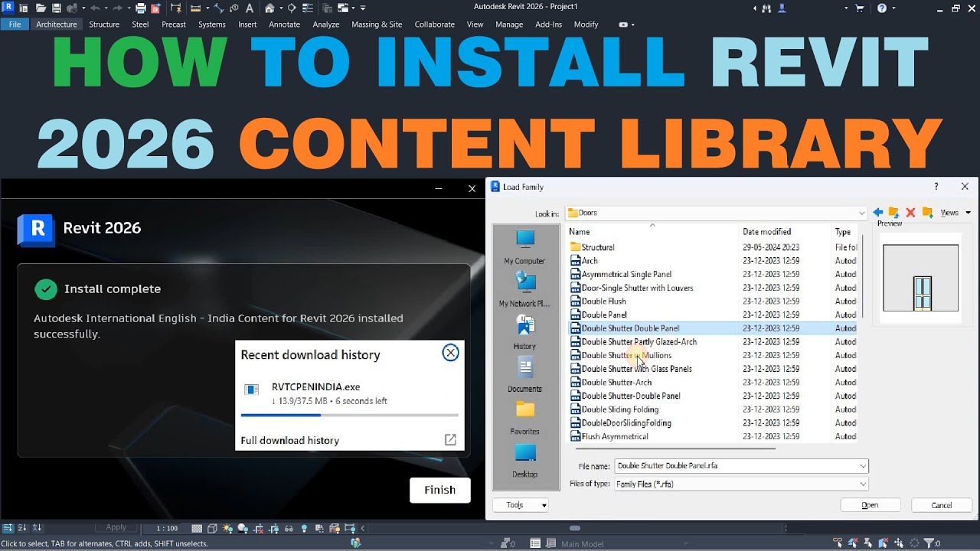Open the Help question mark icon in Revit title bar
Viewport: 980px width, 551px height.
point(882,8)
